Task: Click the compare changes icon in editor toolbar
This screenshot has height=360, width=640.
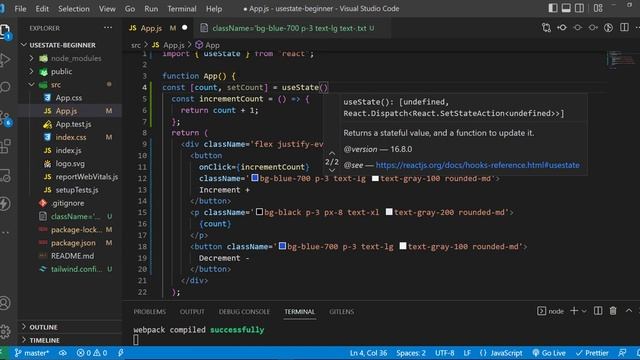Action: (546, 28)
